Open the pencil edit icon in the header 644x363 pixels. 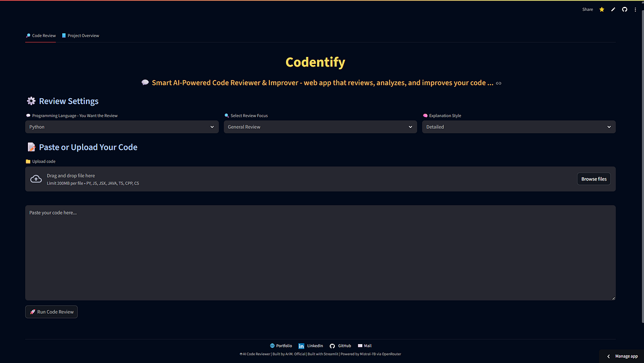(x=613, y=9)
